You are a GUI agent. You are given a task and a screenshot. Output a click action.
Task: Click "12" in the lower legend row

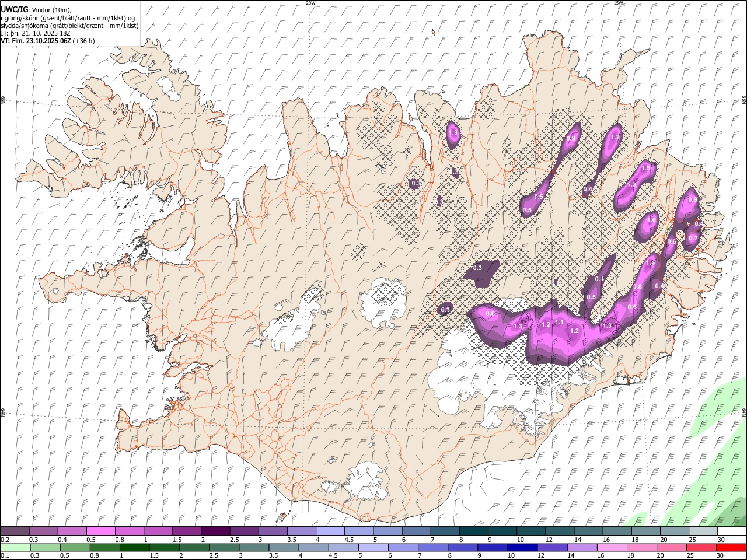(x=541, y=556)
